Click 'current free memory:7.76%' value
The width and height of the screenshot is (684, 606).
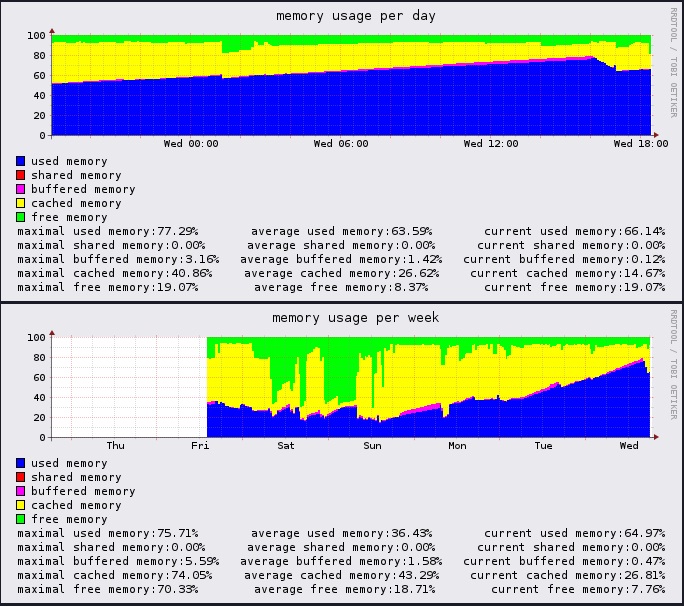click(578, 589)
